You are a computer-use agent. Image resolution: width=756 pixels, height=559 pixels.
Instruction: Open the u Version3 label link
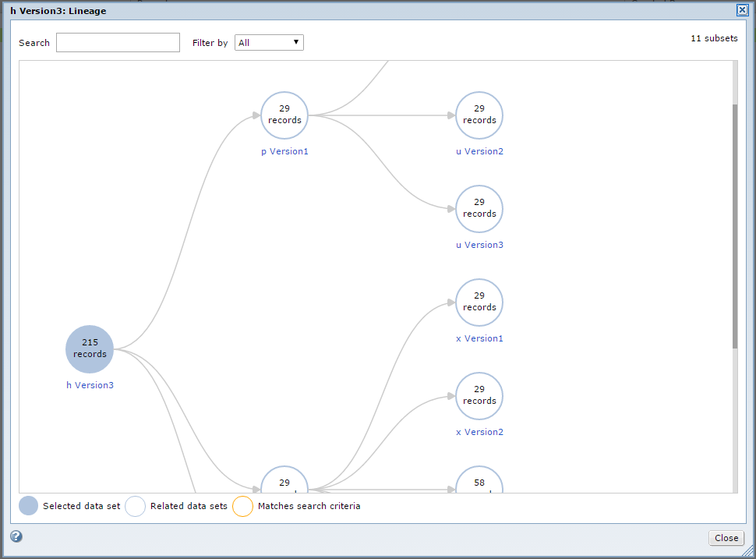479,245
